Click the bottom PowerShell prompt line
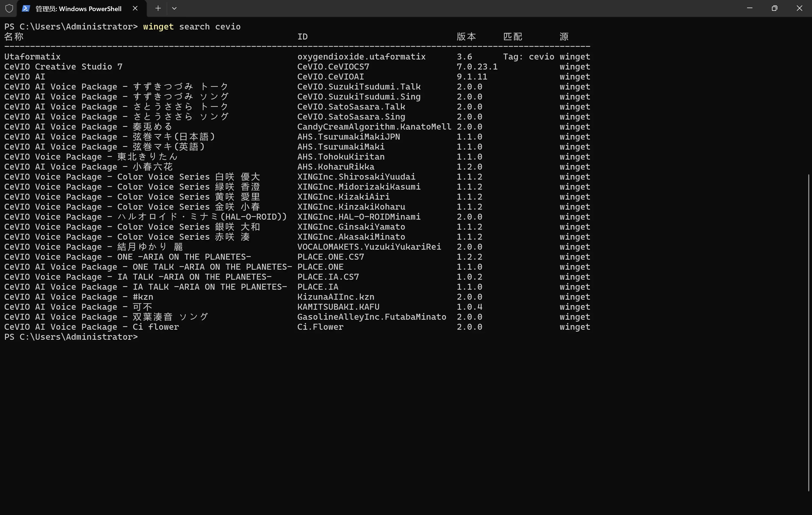The image size is (812, 515). [71, 337]
